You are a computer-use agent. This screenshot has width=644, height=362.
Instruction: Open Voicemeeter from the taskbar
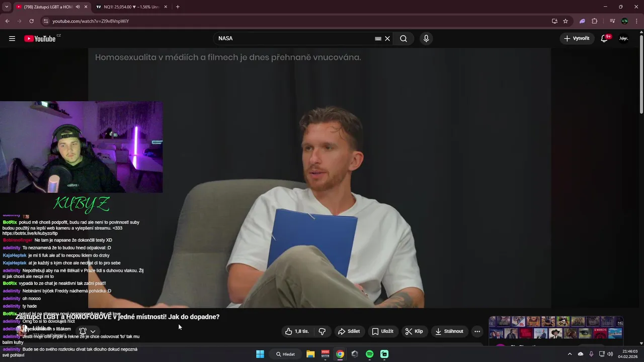326,354
